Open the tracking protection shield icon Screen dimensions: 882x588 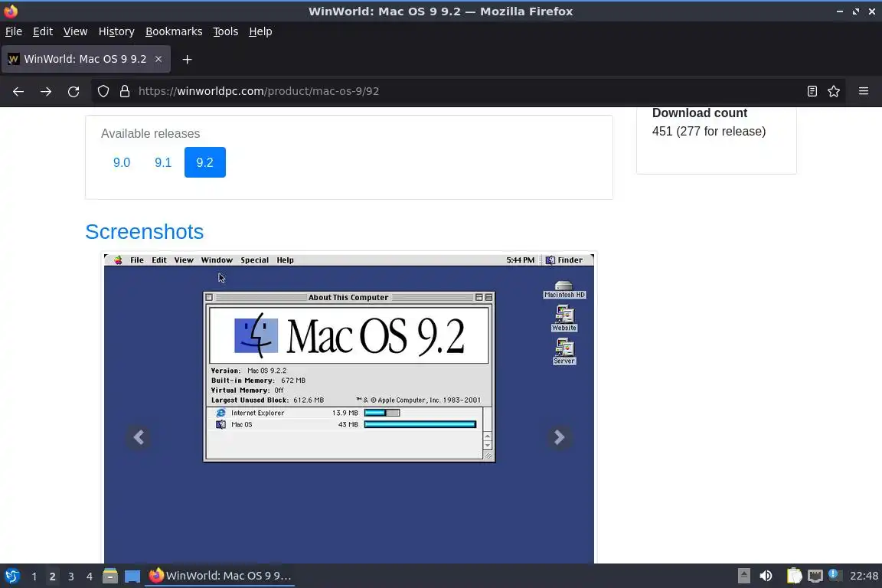(103, 91)
